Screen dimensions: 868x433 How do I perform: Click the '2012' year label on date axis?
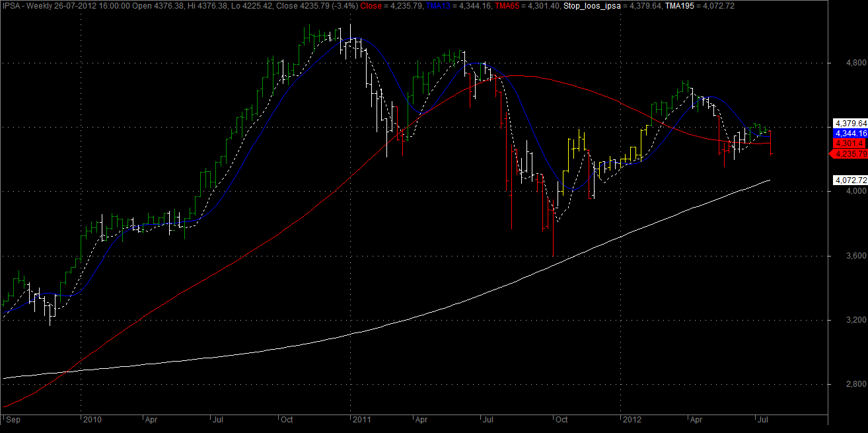(x=631, y=419)
